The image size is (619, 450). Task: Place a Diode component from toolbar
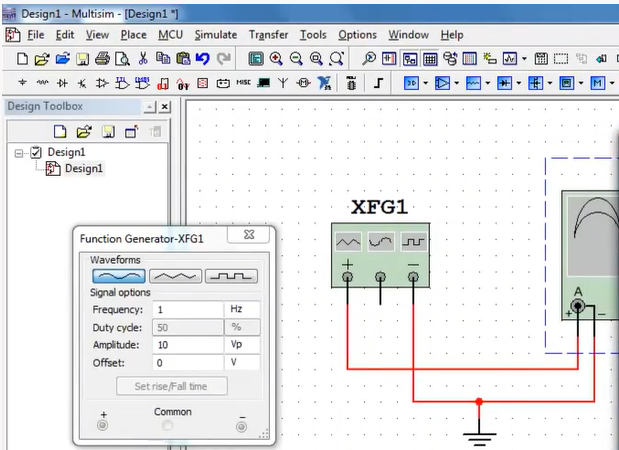pos(62,83)
